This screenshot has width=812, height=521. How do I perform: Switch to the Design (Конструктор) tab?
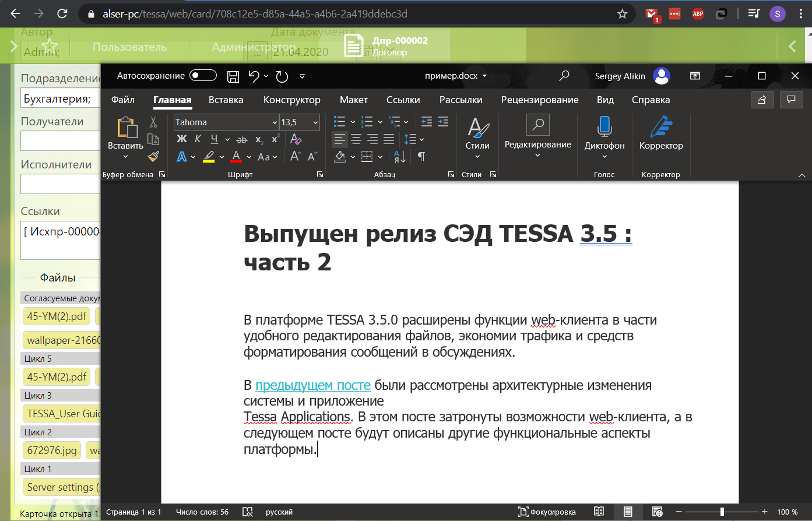291,100
